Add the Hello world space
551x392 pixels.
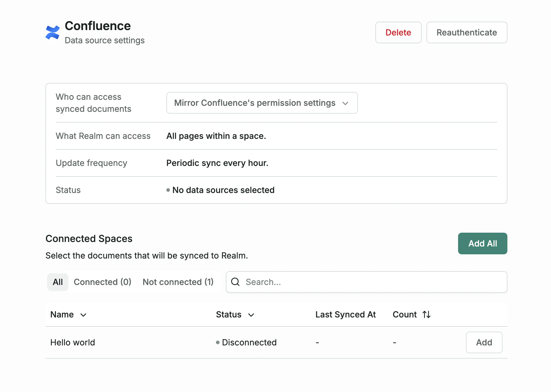click(x=484, y=342)
